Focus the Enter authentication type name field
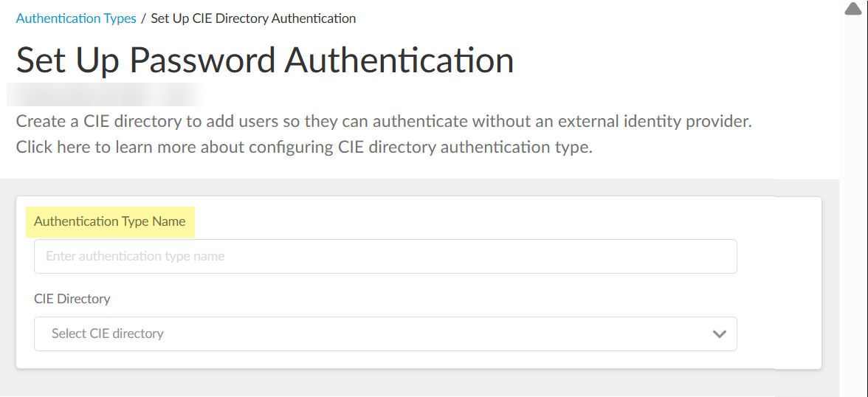868x397 pixels. [x=385, y=257]
